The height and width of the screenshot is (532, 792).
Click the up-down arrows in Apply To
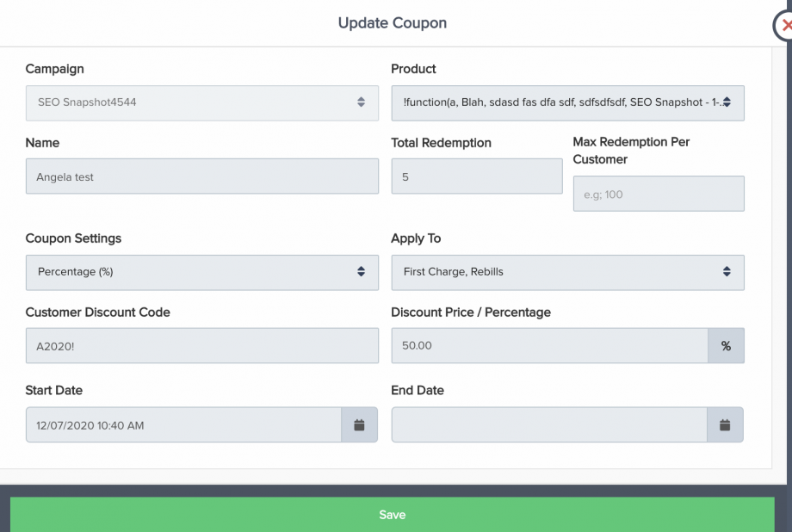(727, 272)
